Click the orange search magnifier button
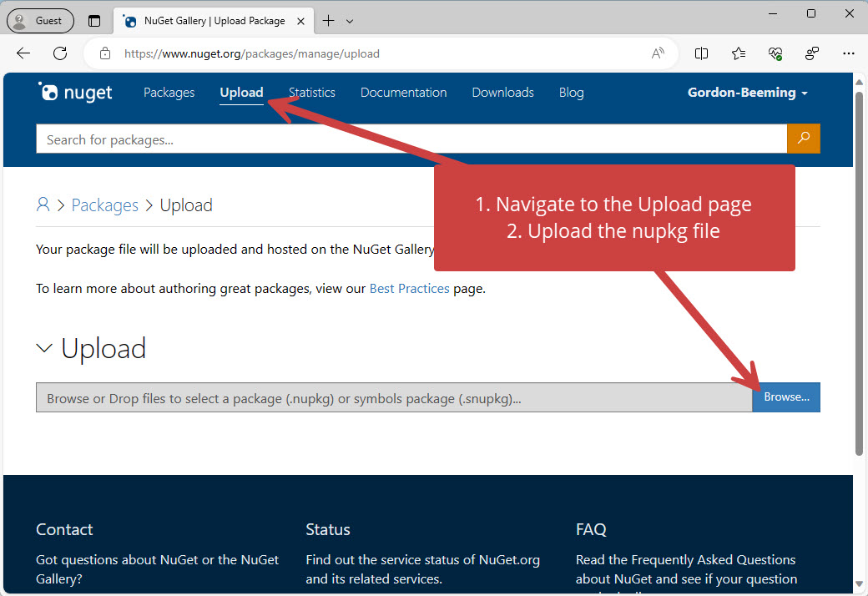868x596 pixels. point(803,139)
